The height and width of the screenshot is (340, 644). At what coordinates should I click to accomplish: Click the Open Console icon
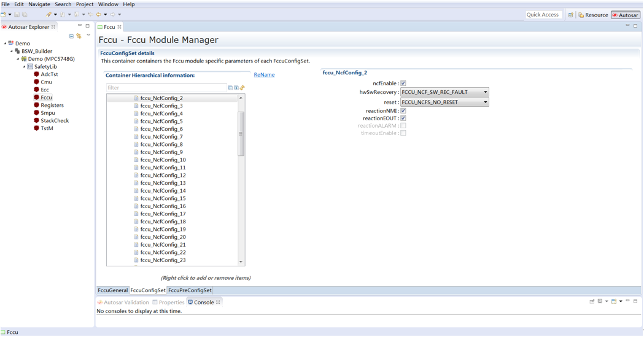[x=613, y=301]
